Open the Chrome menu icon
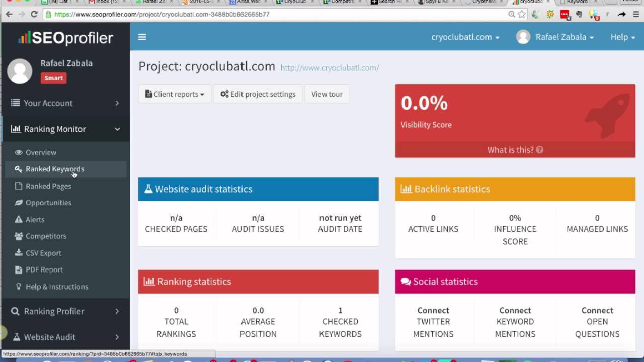The width and height of the screenshot is (644, 362). click(x=635, y=14)
